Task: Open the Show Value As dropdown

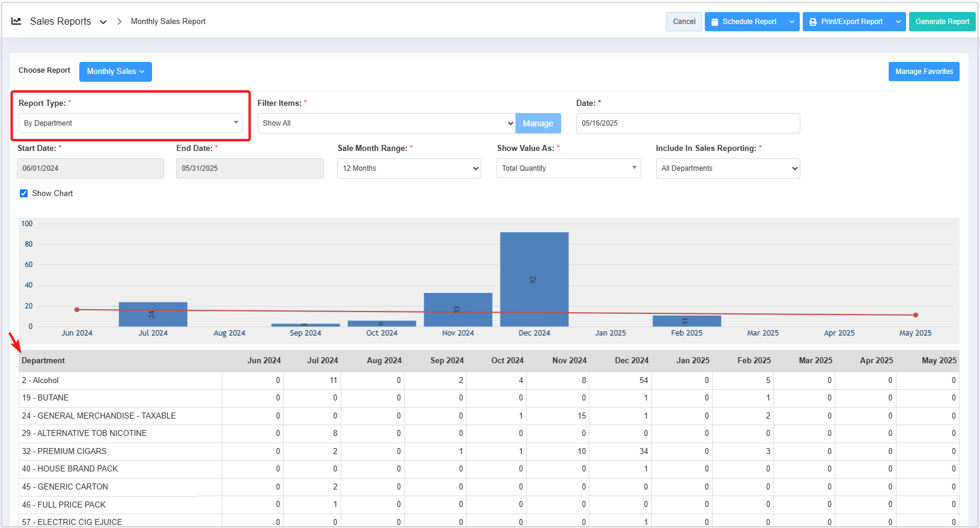Action: (x=568, y=168)
